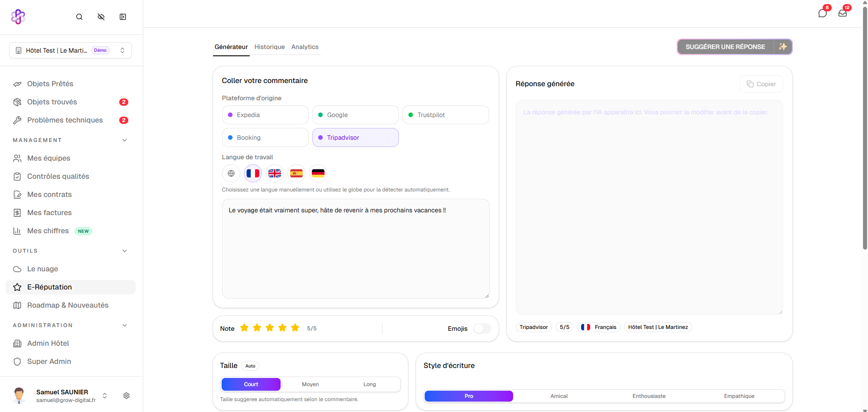Image resolution: width=868 pixels, height=412 pixels.
Task: Select Booking as origin platform
Action: (x=265, y=137)
